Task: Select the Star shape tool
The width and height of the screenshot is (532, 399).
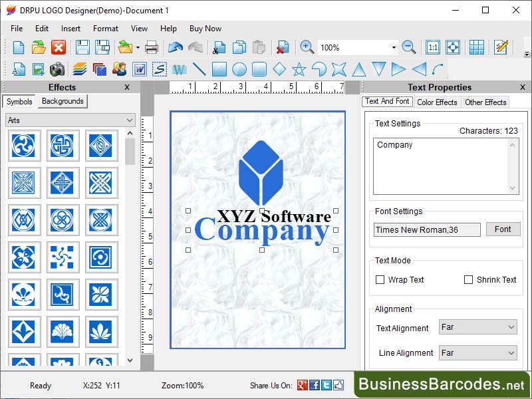Action: click(x=299, y=68)
